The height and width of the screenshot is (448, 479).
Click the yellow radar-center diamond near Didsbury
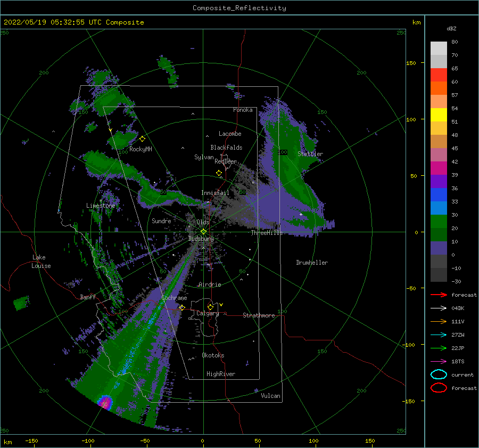point(203,232)
